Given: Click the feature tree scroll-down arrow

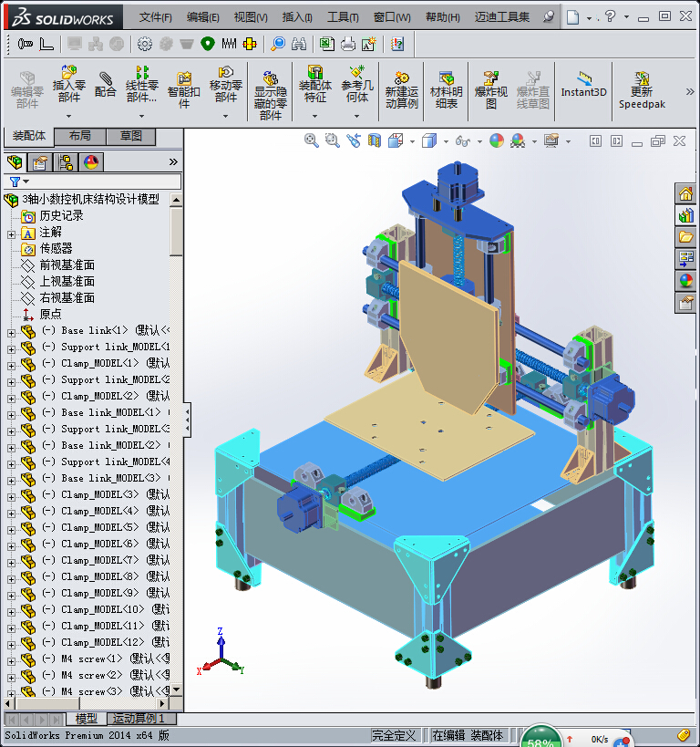Looking at the screenshot, I should pyautogui.click(x=176, y=690).
